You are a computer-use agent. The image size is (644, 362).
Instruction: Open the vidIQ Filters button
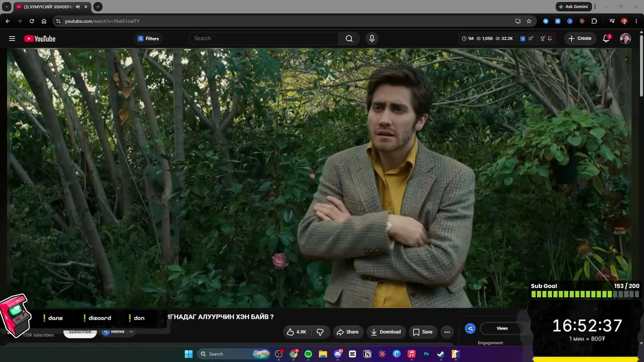click(x=148, y=39)
